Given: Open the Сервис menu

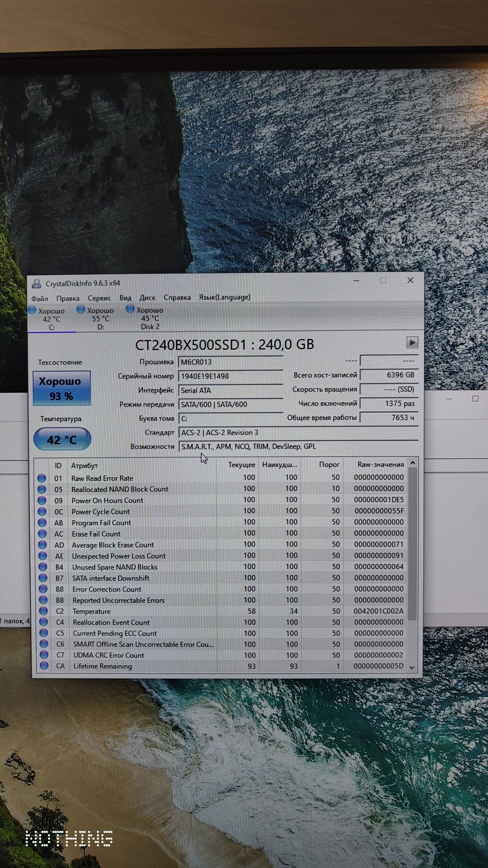Looking at the screenshot, I should point(99,298).
